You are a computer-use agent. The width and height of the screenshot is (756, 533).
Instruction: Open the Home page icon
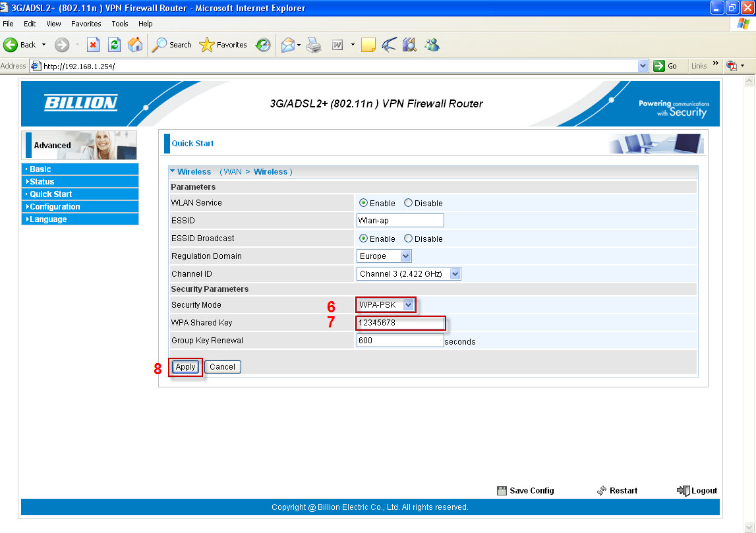click(x=135, y=45)
